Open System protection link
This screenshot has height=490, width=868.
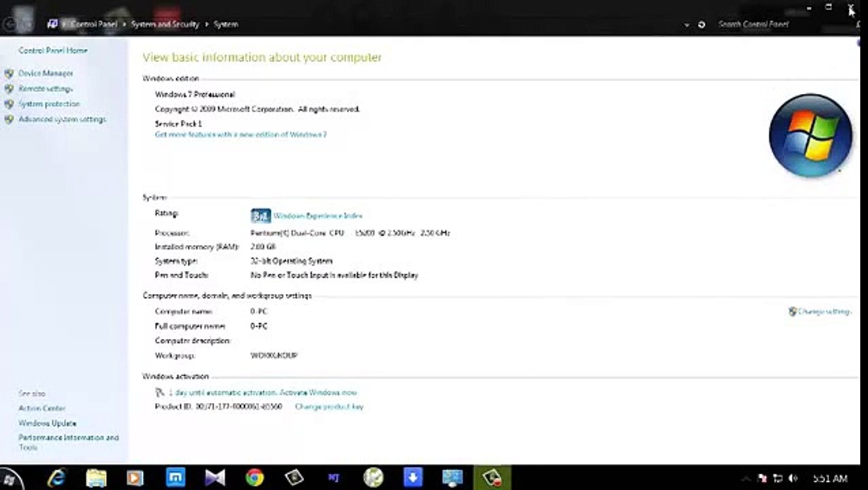(x=49, y=104)
